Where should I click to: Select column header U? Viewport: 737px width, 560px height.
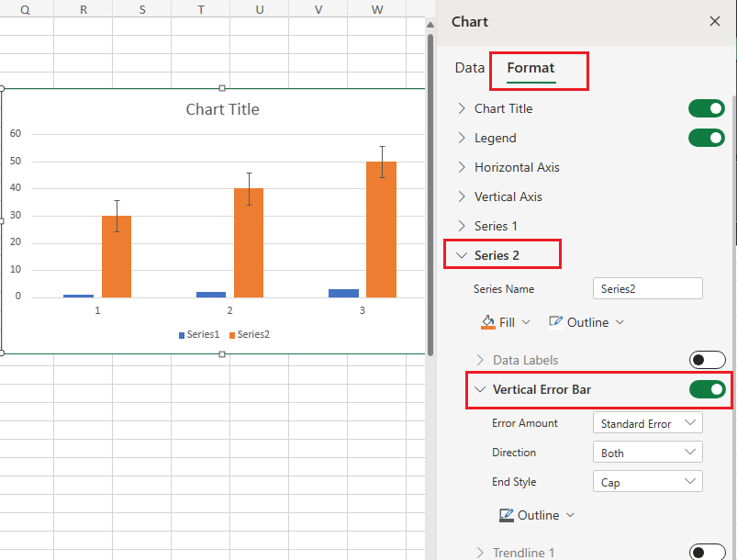tap(260, 9)
